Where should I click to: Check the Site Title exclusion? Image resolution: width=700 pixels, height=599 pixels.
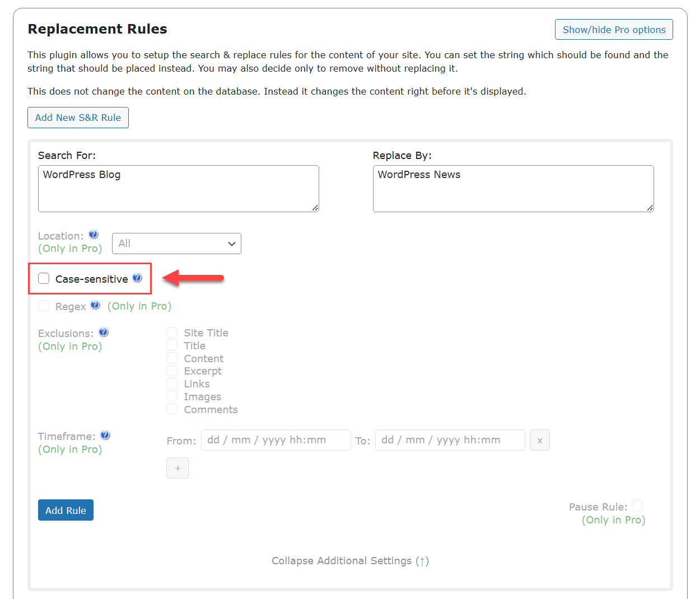(172, 333)
